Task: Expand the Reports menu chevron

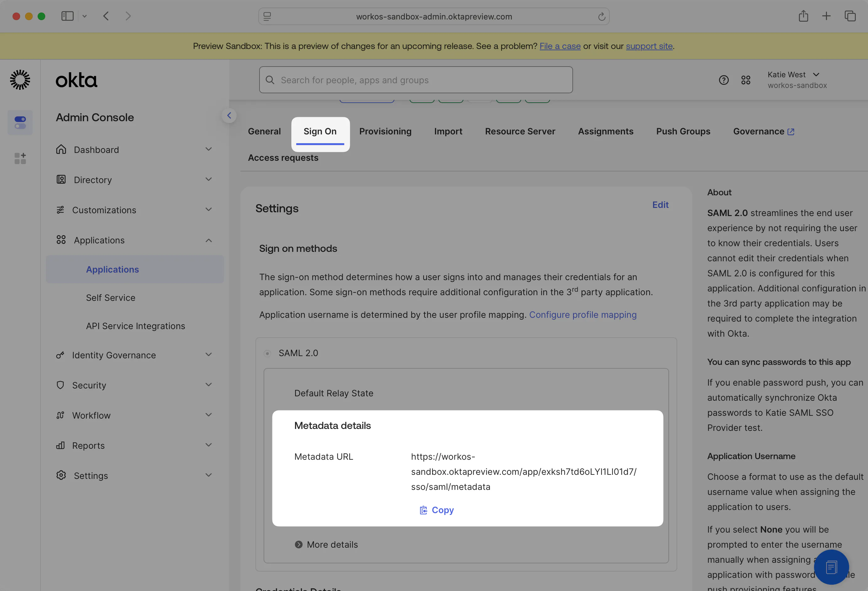Action: pyautogui.click(x=209, y=445)
